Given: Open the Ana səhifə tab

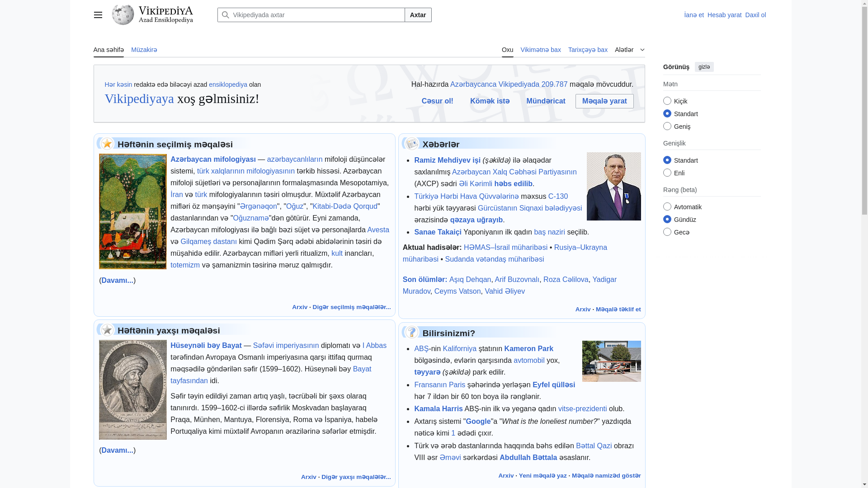Looking at the screenshot, I should (108, 50).
